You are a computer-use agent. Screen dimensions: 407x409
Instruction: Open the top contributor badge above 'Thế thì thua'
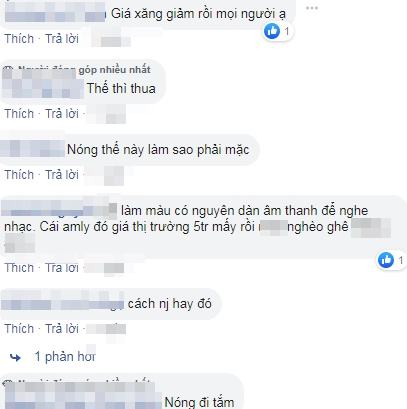(x=77, y=69)
